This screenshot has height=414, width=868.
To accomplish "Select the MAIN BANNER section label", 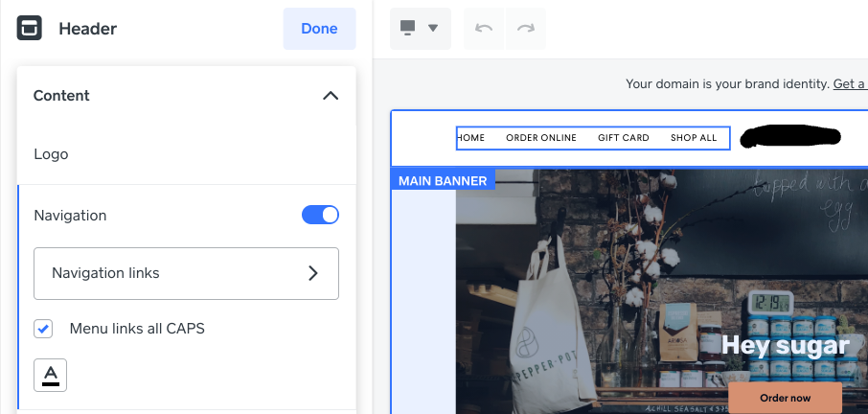I will pyautogui.click(x=443, y=180).
